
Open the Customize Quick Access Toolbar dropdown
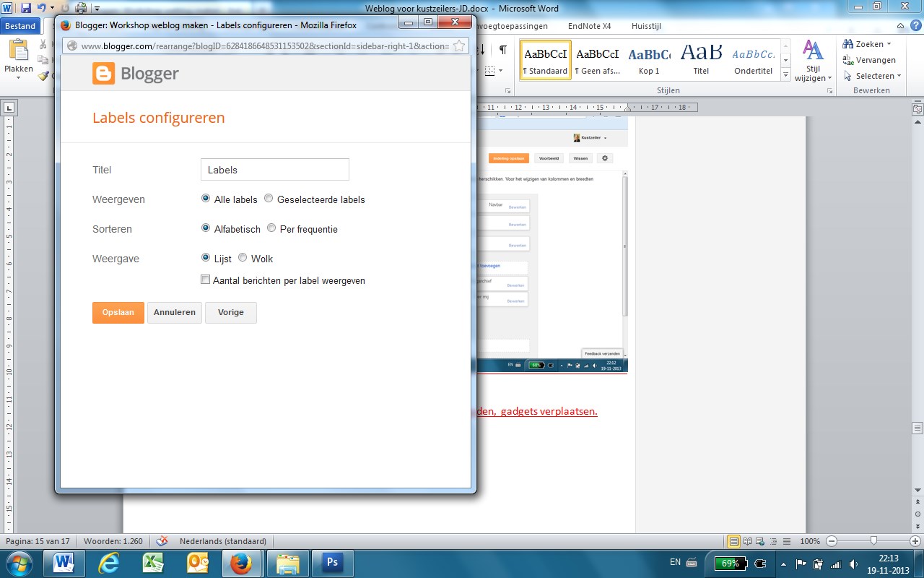pyautogui.click(x=97, y=9)
